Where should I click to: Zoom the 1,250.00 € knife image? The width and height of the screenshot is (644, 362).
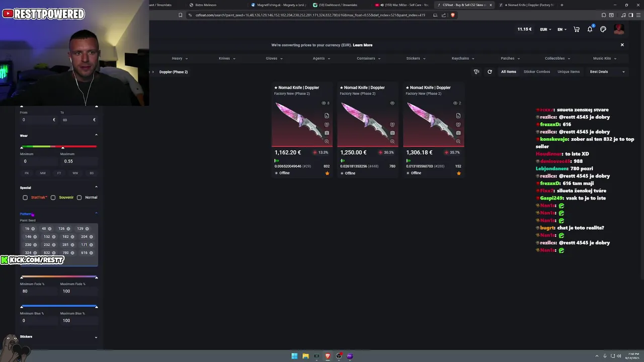pos(392,141)
